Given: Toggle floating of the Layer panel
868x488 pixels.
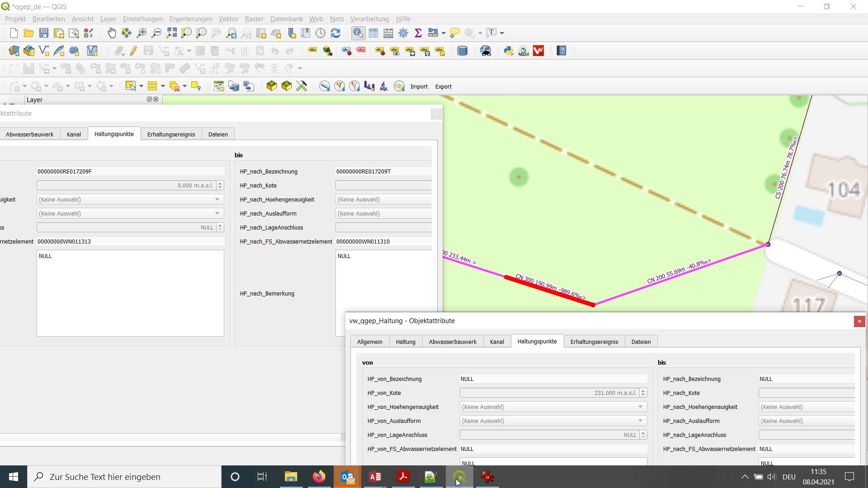Looking at the screenshot, I should pos(149,99).
